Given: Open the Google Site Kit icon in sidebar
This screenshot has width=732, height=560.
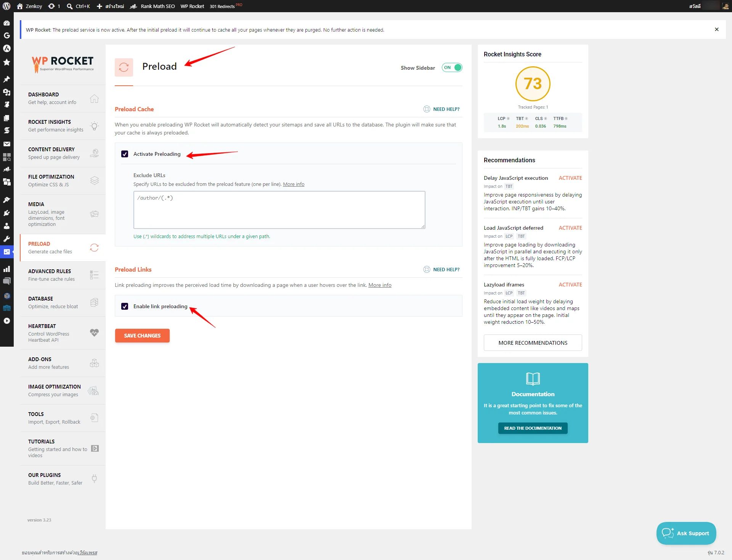Looking at the screenshot, I should tap(6, 35).
